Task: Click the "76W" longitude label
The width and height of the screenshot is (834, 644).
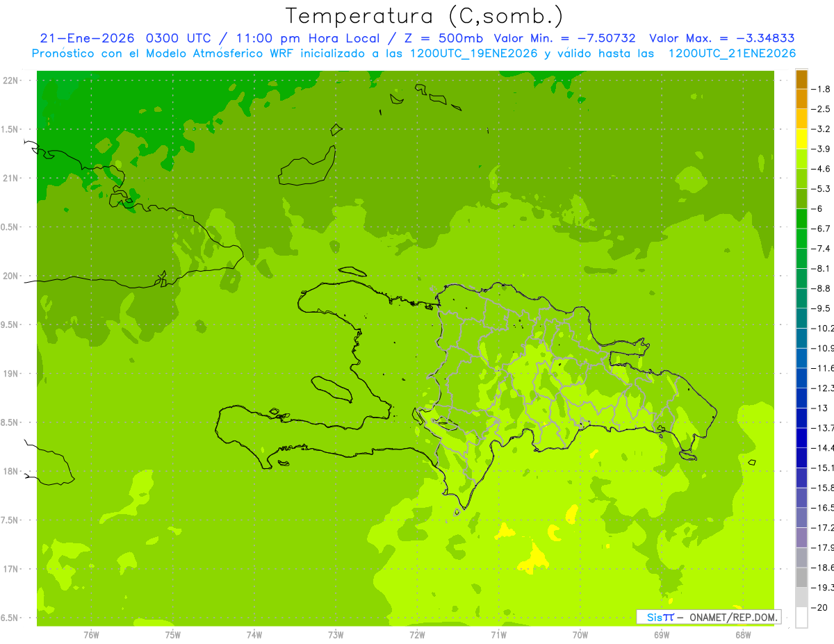Action: (x=91, y=635)
